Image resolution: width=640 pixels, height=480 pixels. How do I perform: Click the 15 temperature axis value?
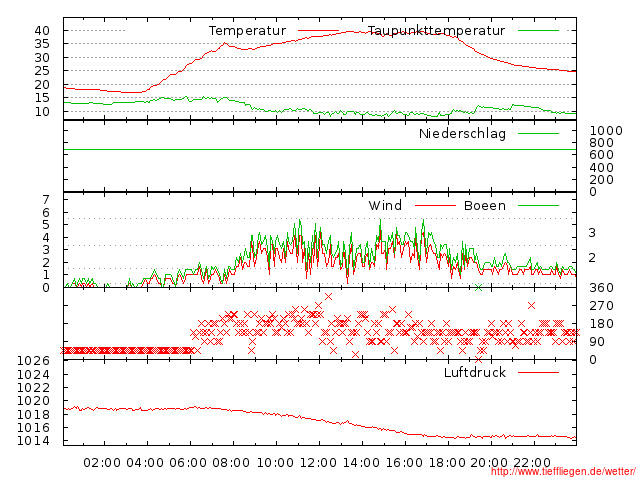[x=42, y=98]
